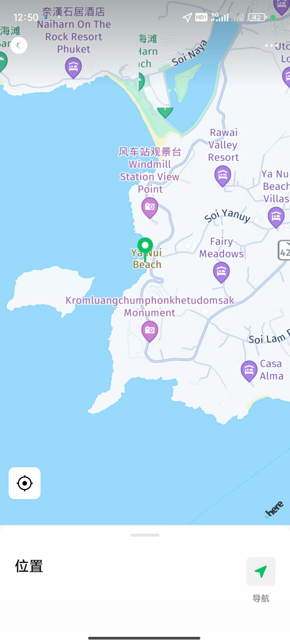Viewport: 290px width, 644px height.
Task: Tap the 位置 location title
Action: (29, 566)
